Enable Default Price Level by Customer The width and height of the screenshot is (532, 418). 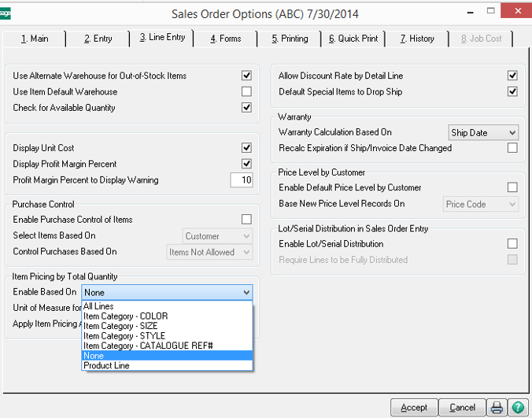(512, 188)
